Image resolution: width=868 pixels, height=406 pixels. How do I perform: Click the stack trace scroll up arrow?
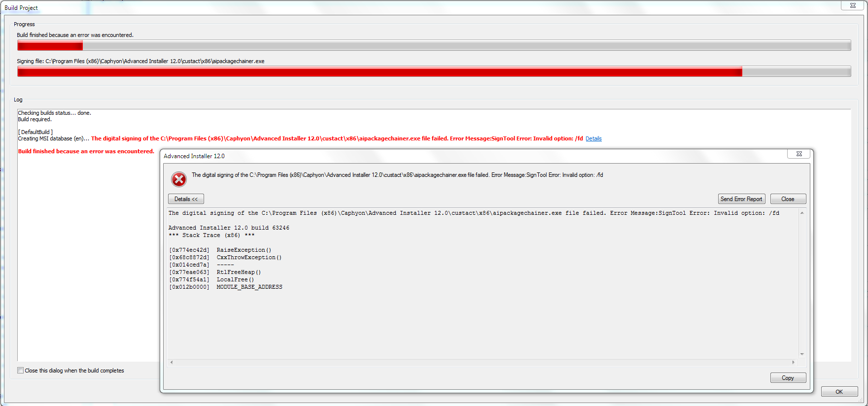click(x=802, y=213)
